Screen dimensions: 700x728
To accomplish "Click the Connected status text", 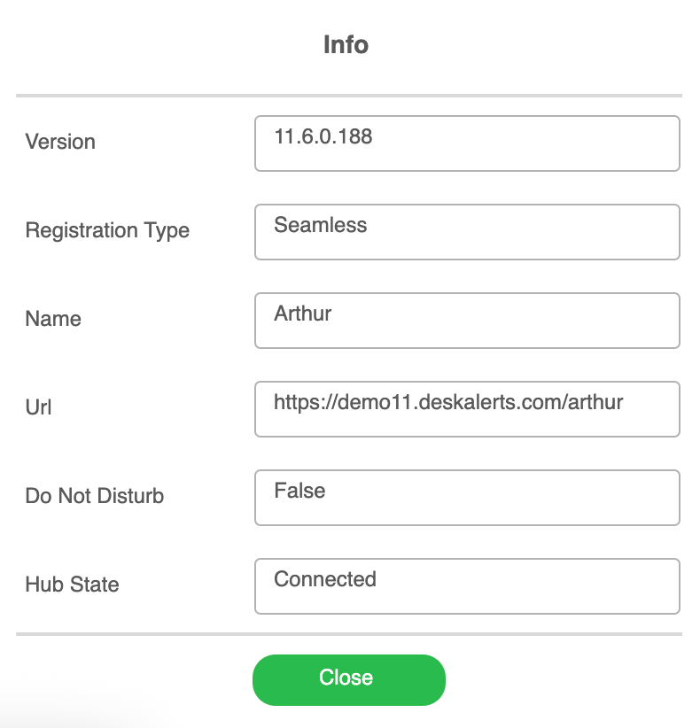I will [325, 579].
